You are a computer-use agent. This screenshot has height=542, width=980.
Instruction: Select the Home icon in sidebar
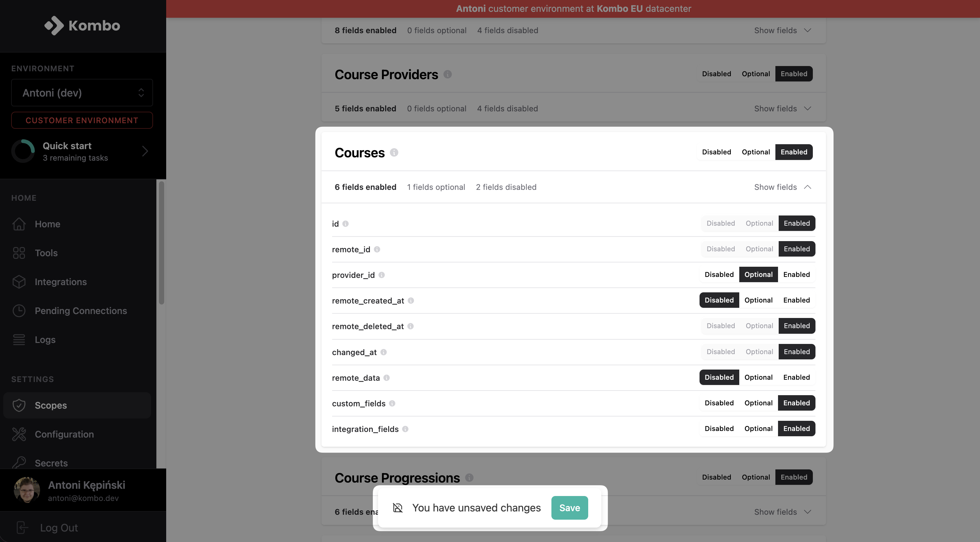tap(19, 224)
